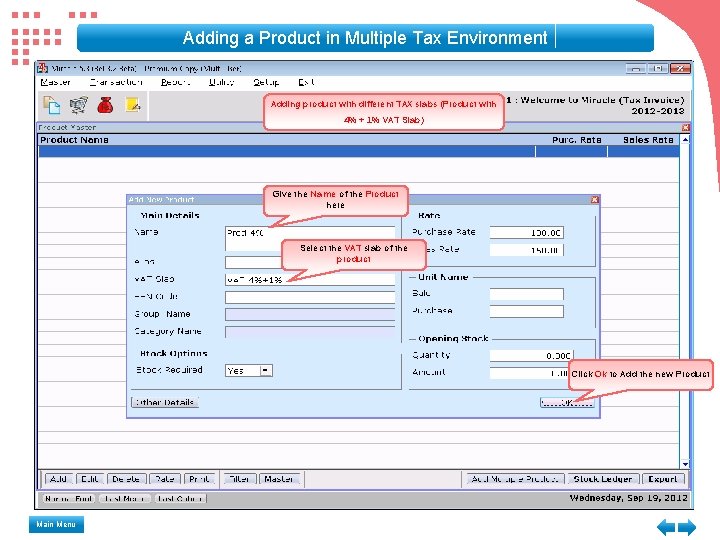Click the Sale unit name field
The width and height of the screenshot is (720, 540).
[x=526, y=294]
